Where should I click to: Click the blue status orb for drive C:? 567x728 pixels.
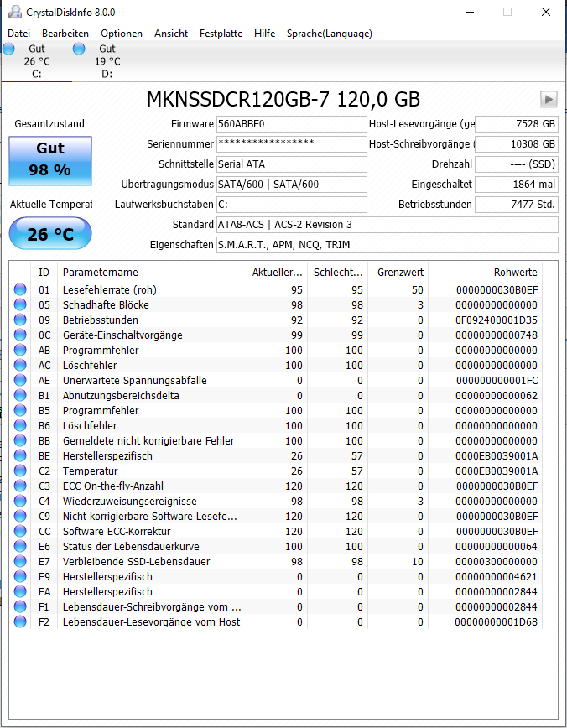[9, 49]
